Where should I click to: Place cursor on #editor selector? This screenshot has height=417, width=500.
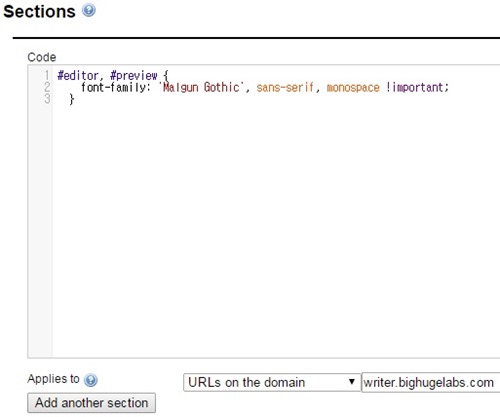tap(78, 76)
